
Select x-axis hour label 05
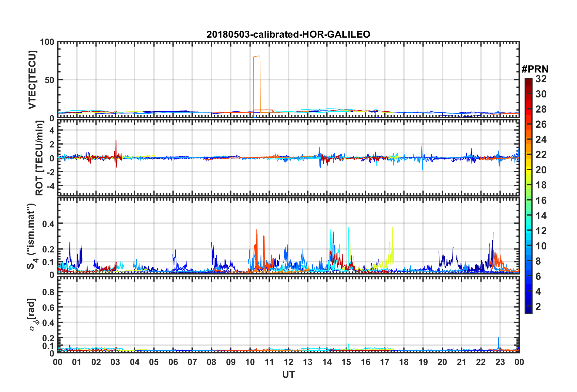[154, 362]
